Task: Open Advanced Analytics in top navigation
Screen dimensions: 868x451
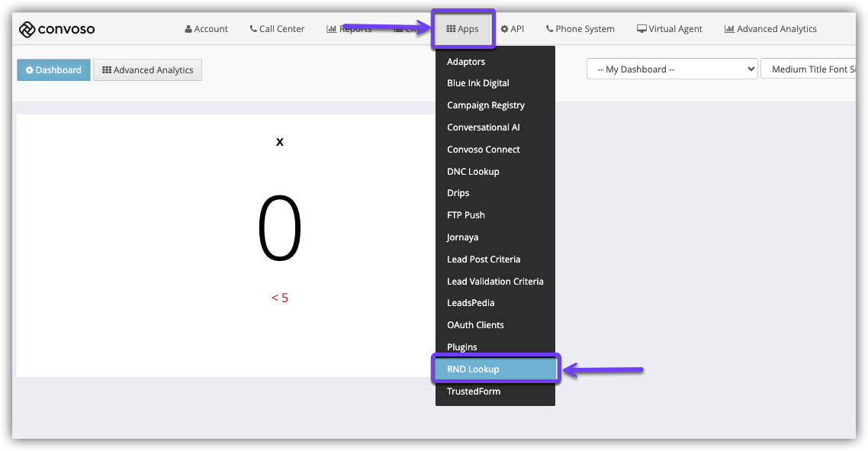Action: pos(770,29)
